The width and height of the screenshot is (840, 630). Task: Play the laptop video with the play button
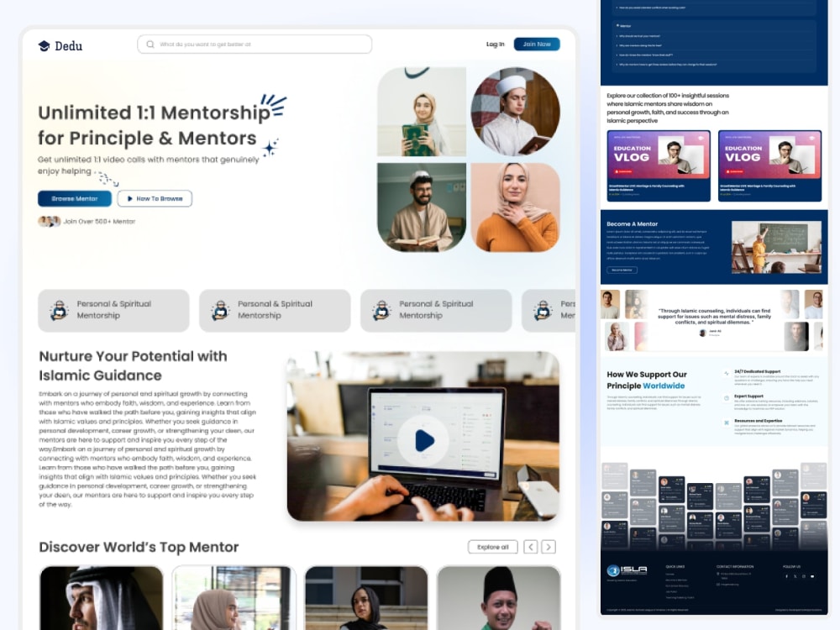(424, 441)
